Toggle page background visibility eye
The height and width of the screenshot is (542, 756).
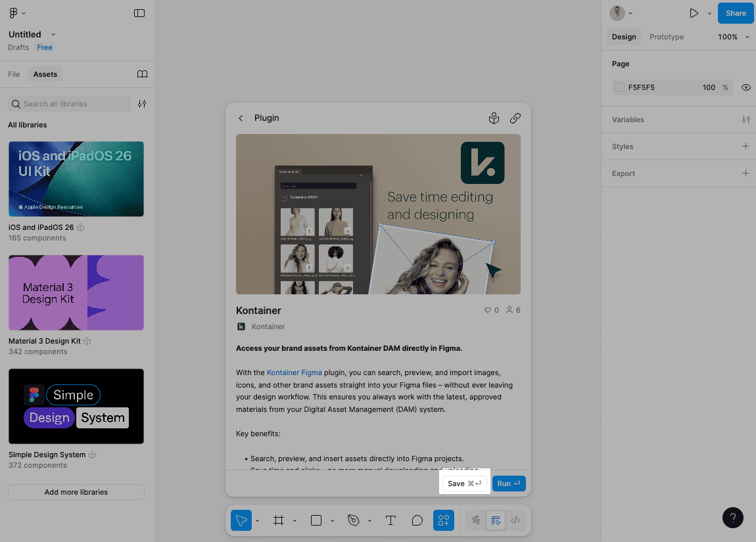click(x=745, y=87)
